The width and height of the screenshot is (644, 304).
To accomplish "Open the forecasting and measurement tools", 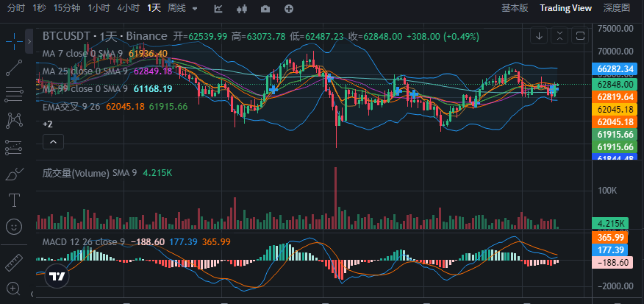I will (x=15, y=147).
